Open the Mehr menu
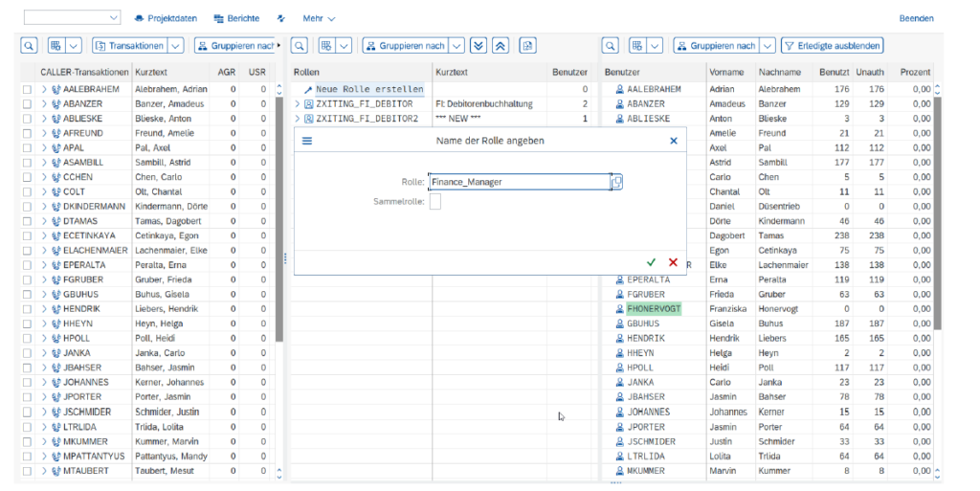Image resolution: width=980 pixels, height=491 pixels. coord(319,18)
